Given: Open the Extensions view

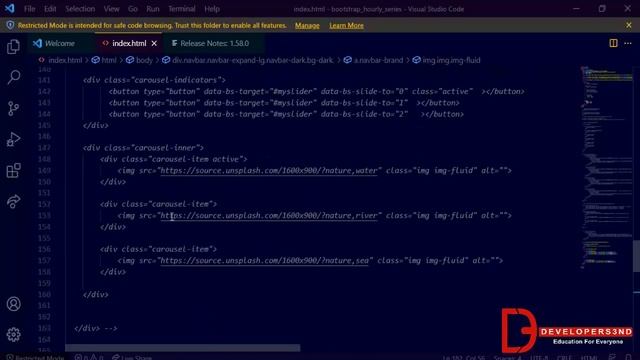Looking at the screenshot, I should (x=13, y=170).
